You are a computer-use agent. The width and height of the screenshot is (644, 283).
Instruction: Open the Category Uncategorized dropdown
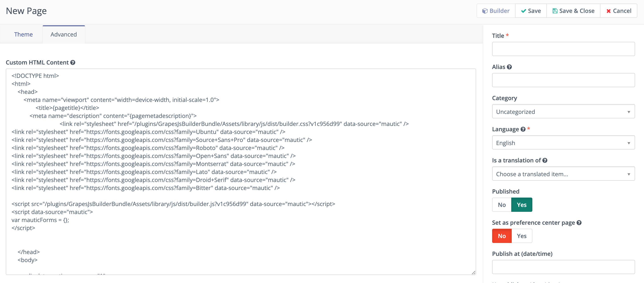pos(563,112)
